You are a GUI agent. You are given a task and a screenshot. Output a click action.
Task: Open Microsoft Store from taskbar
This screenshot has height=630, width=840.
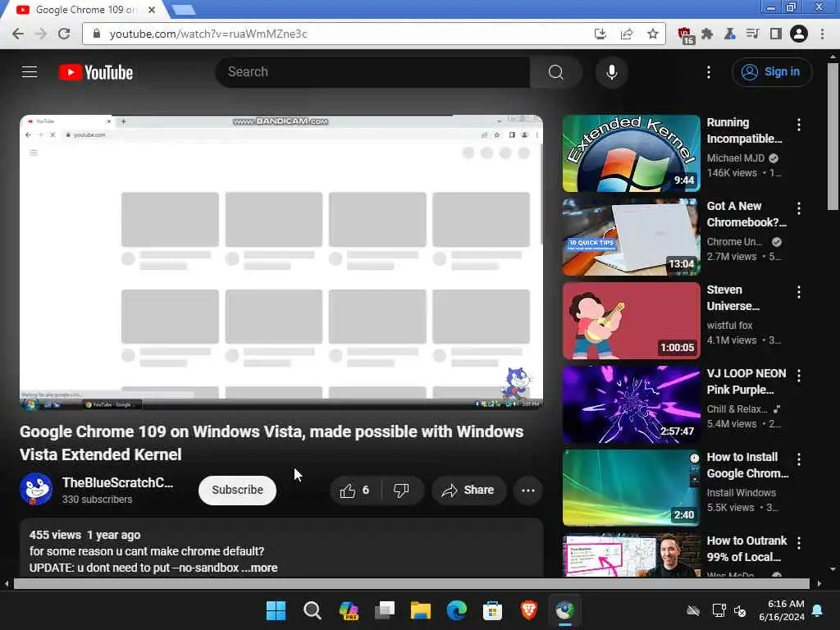coord(492,610)
